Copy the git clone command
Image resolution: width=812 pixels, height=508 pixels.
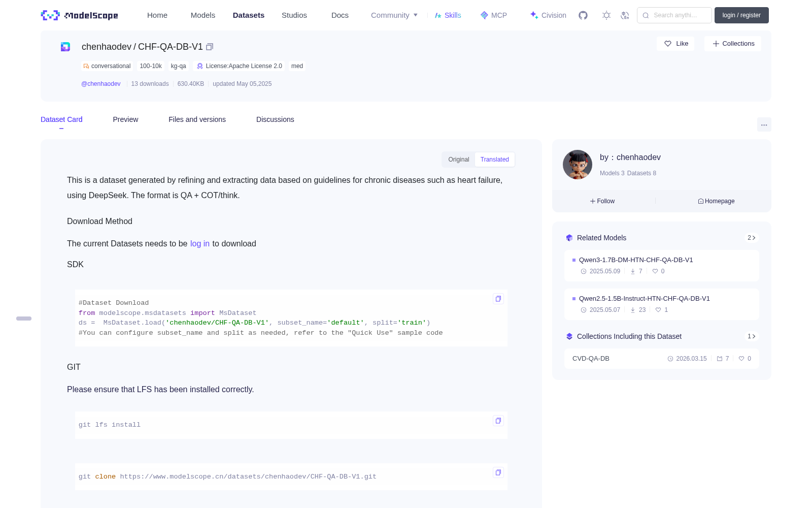point(498,472)
